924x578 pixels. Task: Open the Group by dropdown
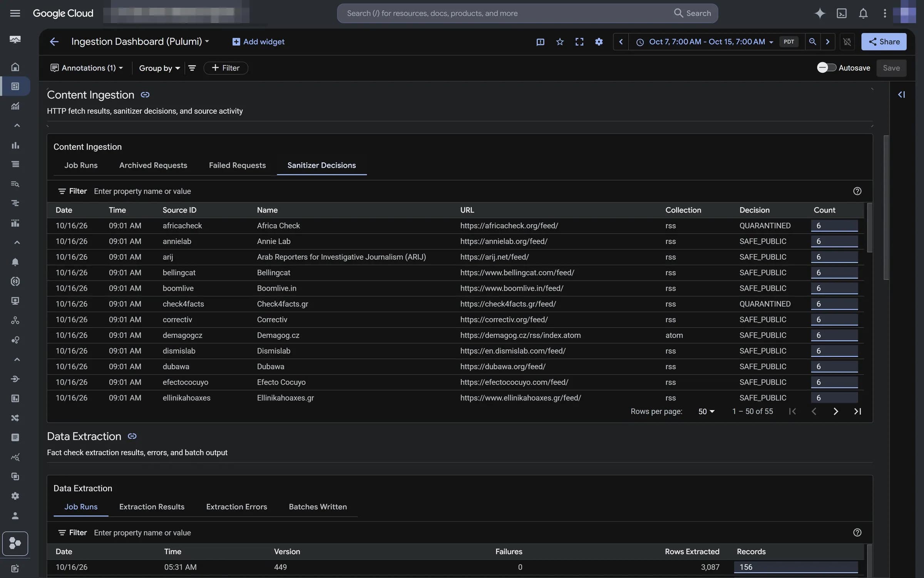click(x=159, y=68)
